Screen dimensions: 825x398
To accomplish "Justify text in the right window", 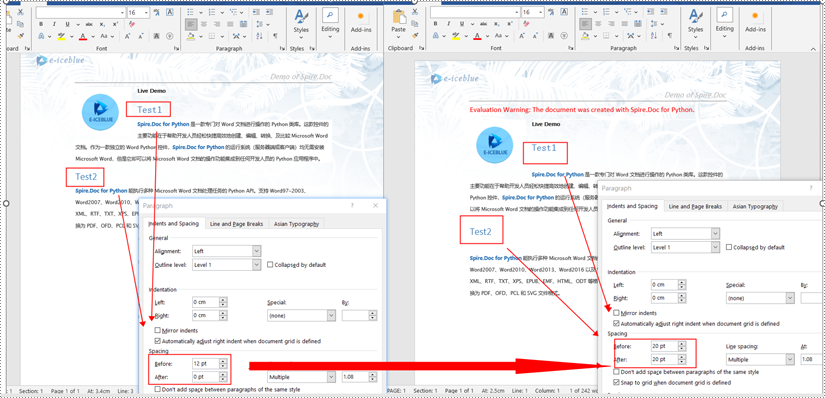I will tap(625, 24).
